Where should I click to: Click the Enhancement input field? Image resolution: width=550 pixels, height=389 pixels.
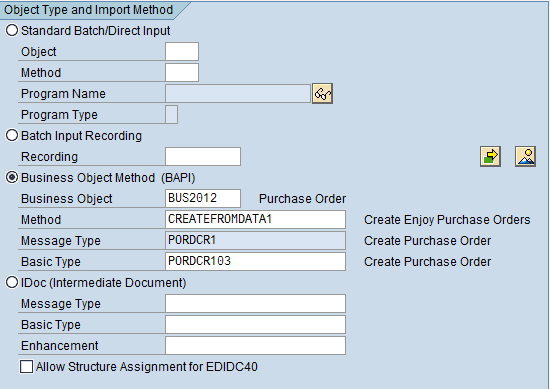tap(255, 346)
